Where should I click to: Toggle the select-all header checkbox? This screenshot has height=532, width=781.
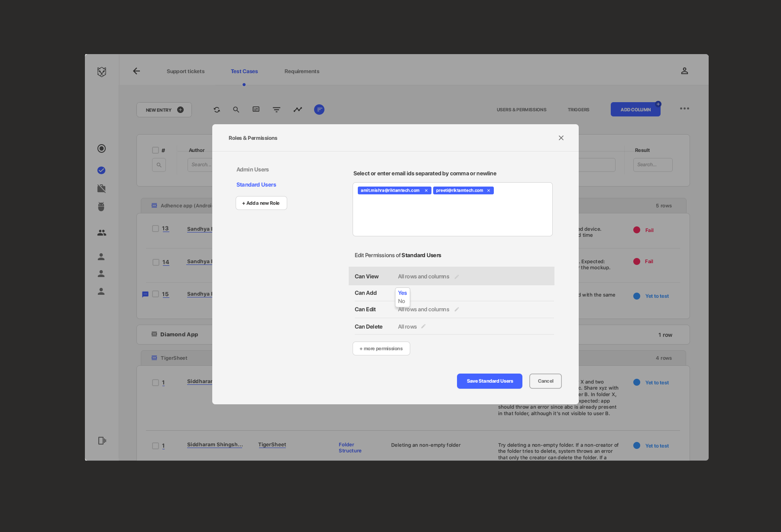click(x=156, y=150)
